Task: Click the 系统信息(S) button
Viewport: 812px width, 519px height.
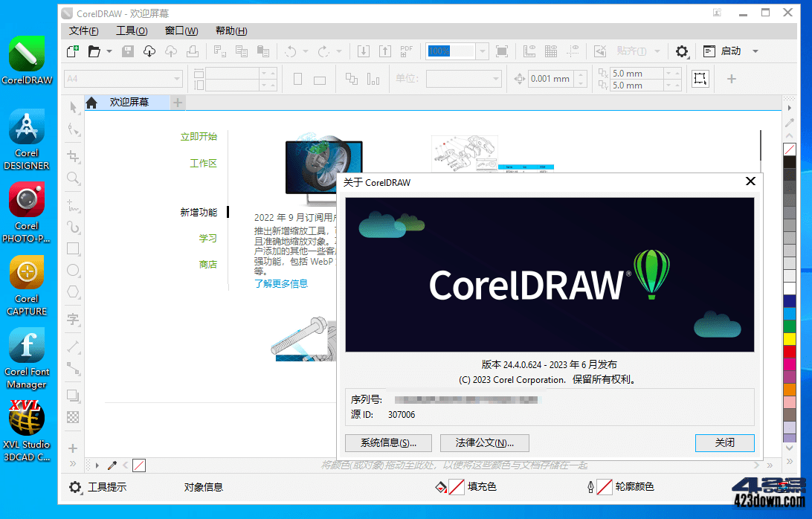Action: coord(388,442)
